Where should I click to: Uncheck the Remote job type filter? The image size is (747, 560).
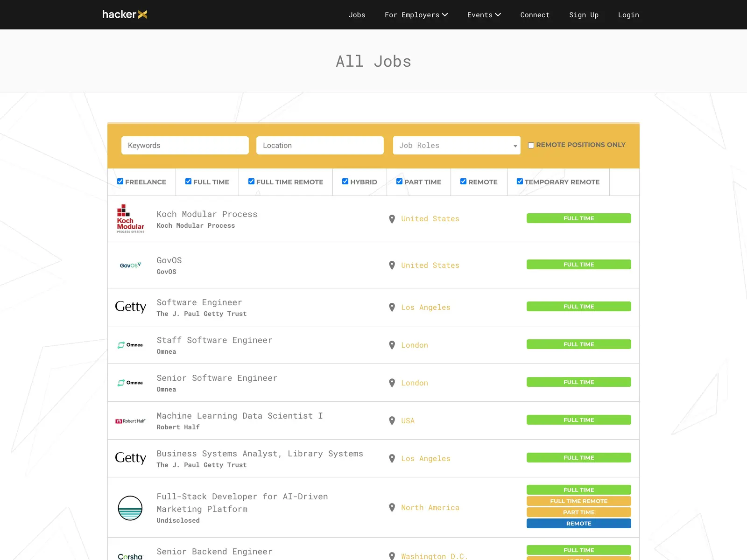(x=464, y=182)
